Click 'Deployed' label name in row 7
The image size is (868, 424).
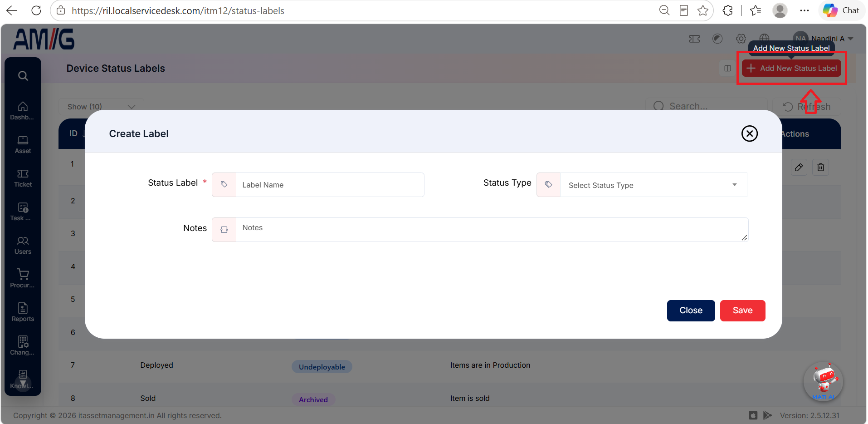[156, 365]
